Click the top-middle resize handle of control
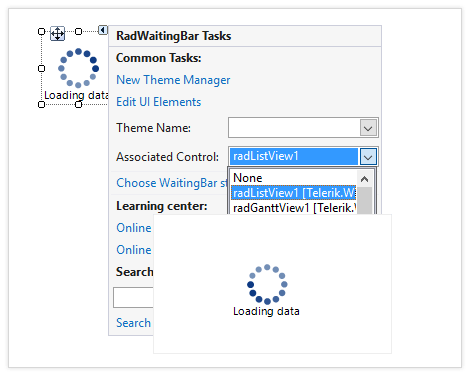 click(78, 31)
